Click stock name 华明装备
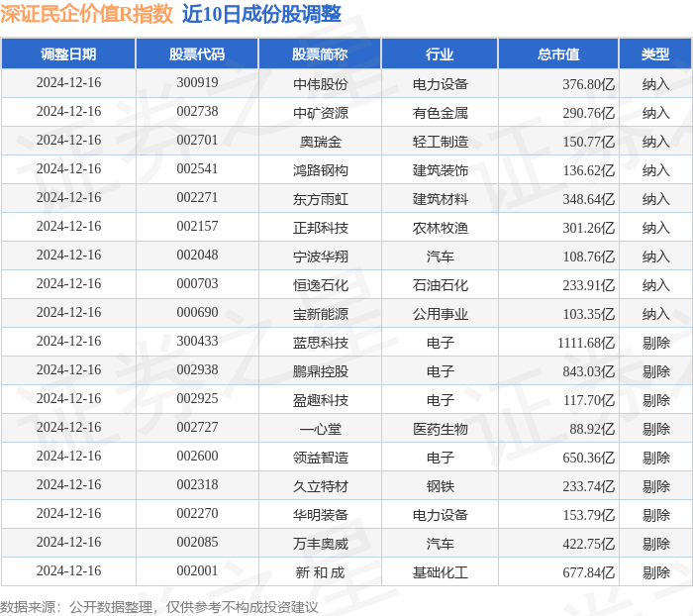Screen dimensions: 693x616 [321, 515]
